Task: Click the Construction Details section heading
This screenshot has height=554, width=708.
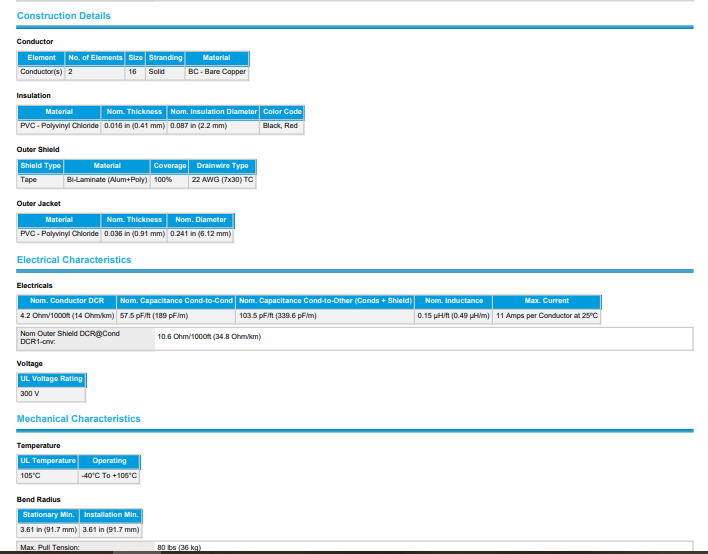Action: (64, 16)
